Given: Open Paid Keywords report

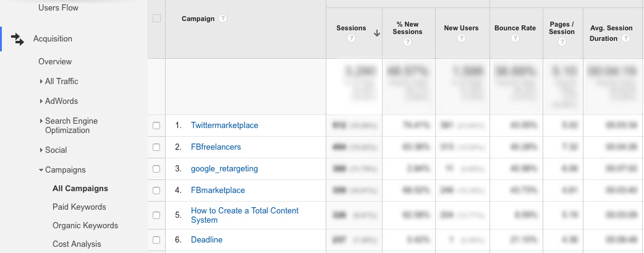Looking at the screenshot, I should tap(79, 207).
